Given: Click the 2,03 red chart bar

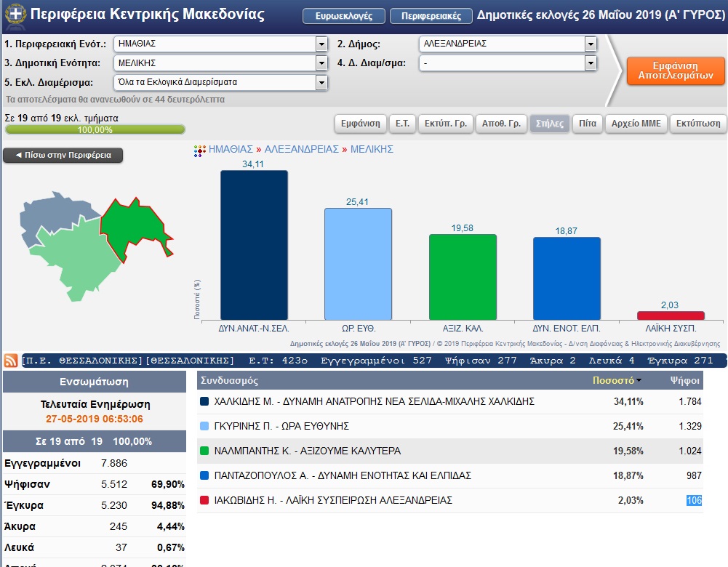Looking at the screenshot, I should [x=671, y=315].
